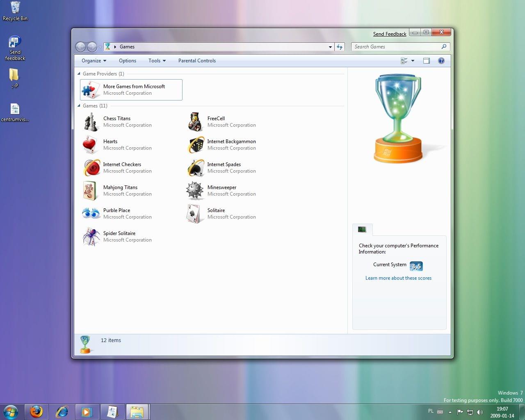This screenshot has width=525, height=420.
Task: Select the ;-P folder on the desktop
Action: [x=14, y=78]
